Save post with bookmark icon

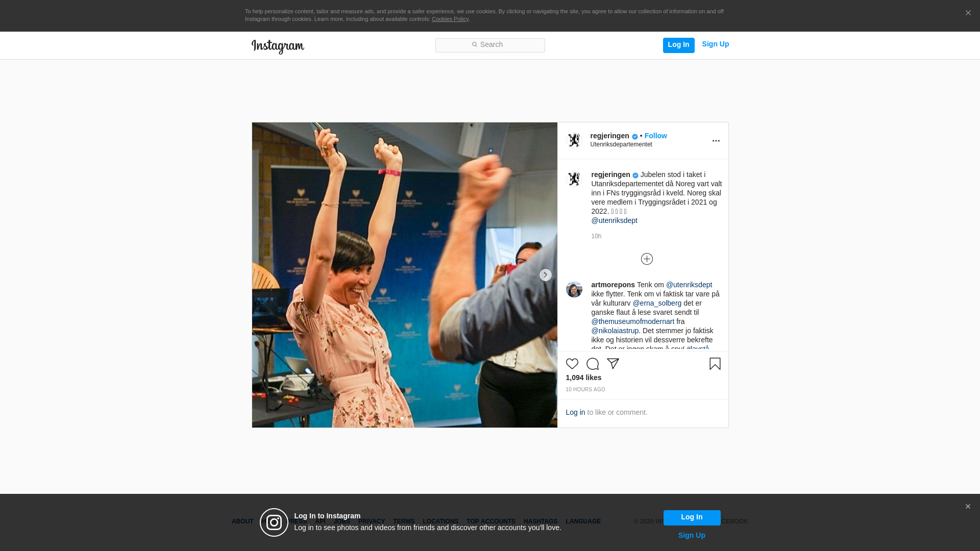pos(715,364)
